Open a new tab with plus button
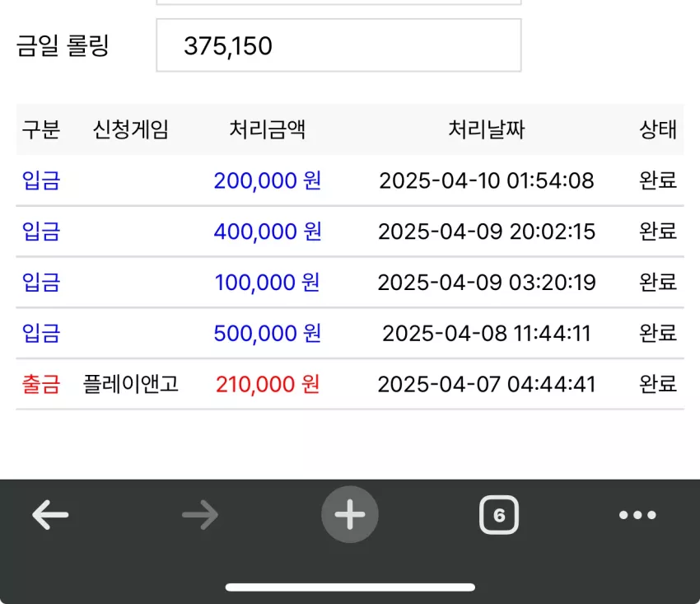The width and height of the screenshot is (700, 604). click(350, 514)
